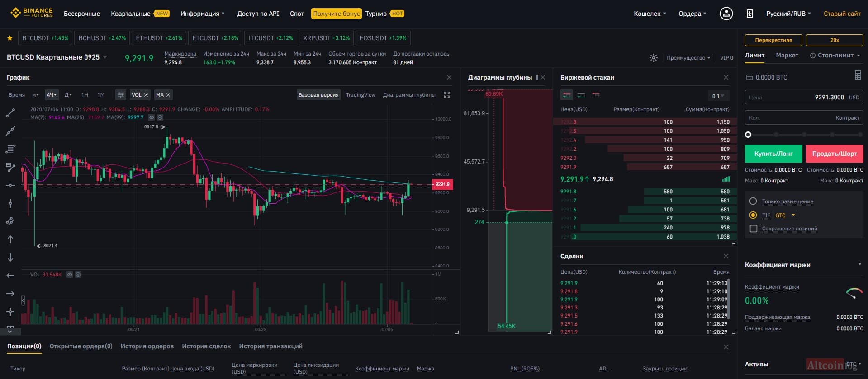Open the 'Старый сайт' link
Viewport: 868px width, 379px height.
pos(842,14)
